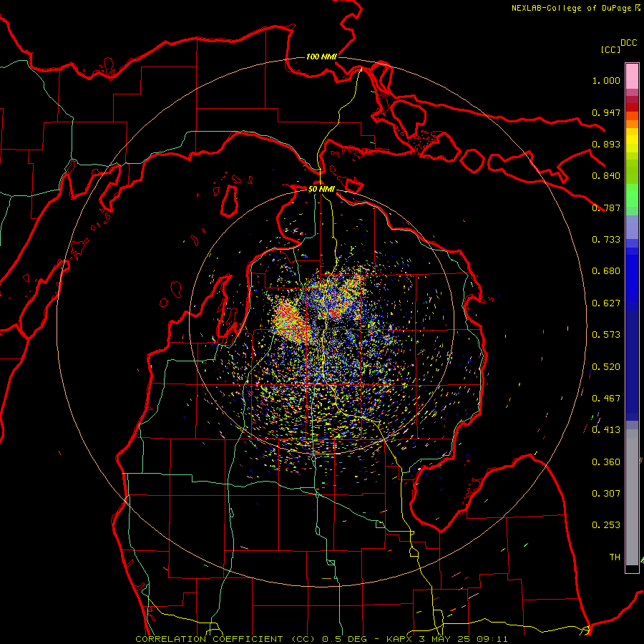Select the 0.307 scale value
Viewport: 644px width, 644px height.
606,494
